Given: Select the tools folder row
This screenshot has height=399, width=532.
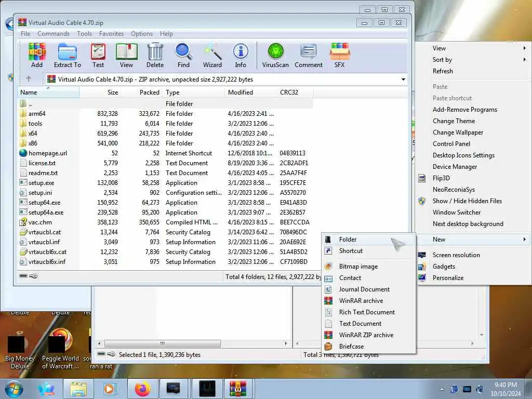Looking at the screenshot, I should pyautogui.click(x=165, y=124).
